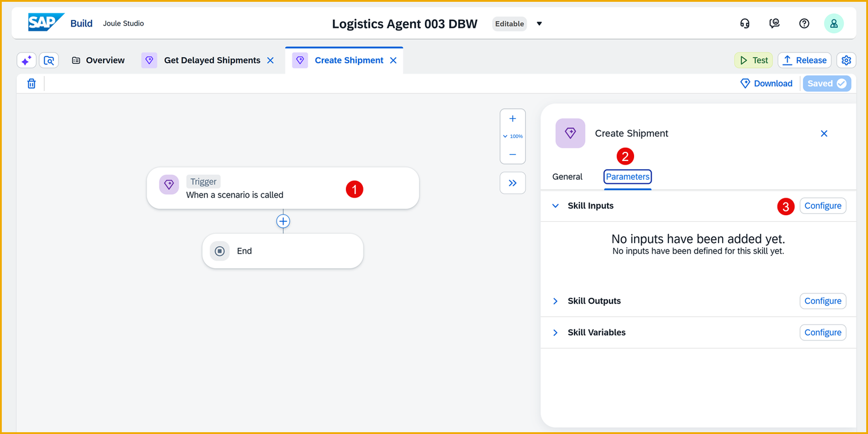Image resolution: width=868 pixels, height=434 pixels.
Task: Close the Create Shipment side panel
Action: [824, 133]
